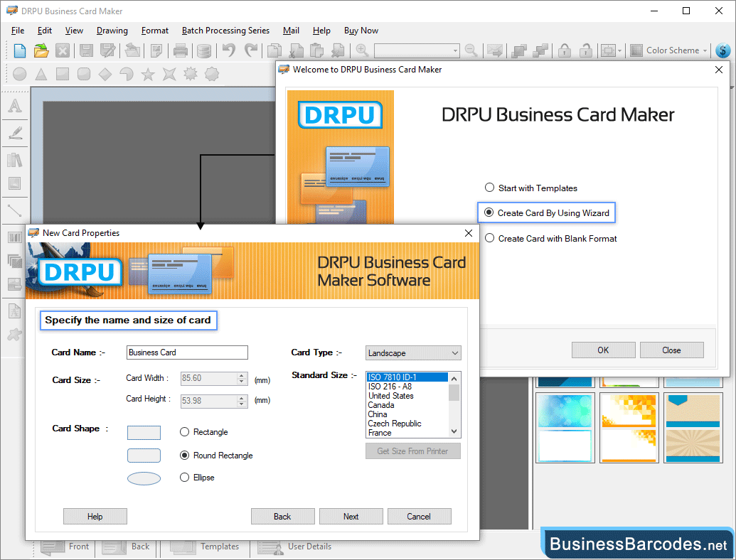Click Back in New Card Properties
The width and height of the screenshot is (736, 560).
282,517
